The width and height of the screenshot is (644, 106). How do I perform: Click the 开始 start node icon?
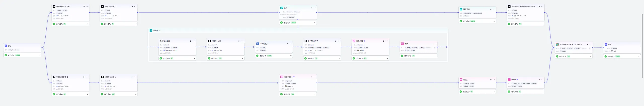tap(6, 46)
